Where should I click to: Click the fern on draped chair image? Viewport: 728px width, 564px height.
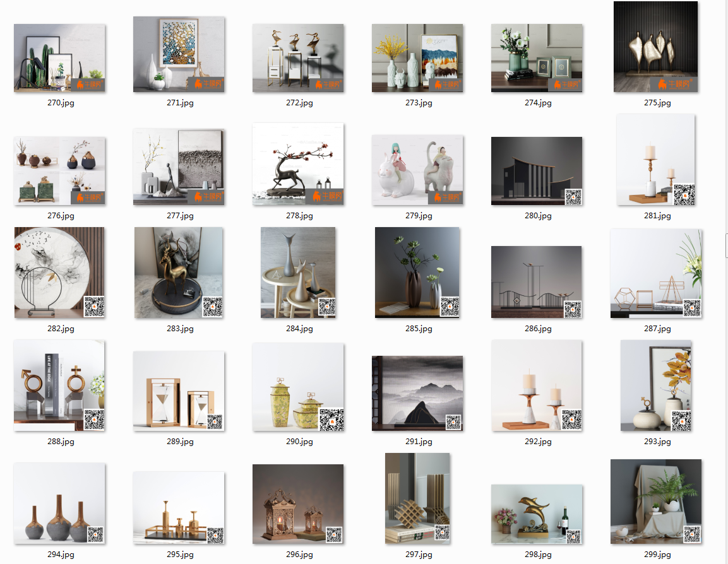[x=656, y=502]
